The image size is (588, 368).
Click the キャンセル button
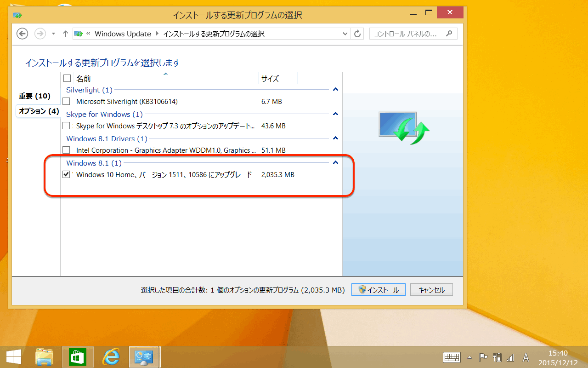pyautogui.click(x=431, y=290)
